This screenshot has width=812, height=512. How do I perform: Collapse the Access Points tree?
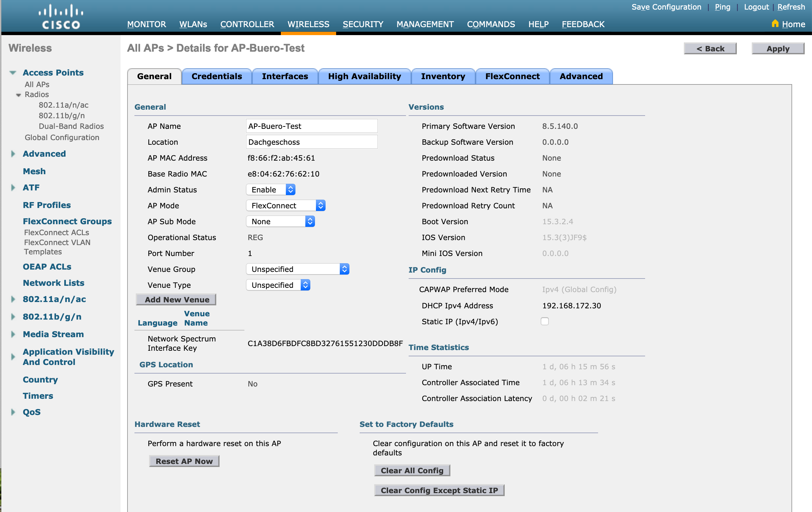(x=13, y=73)
